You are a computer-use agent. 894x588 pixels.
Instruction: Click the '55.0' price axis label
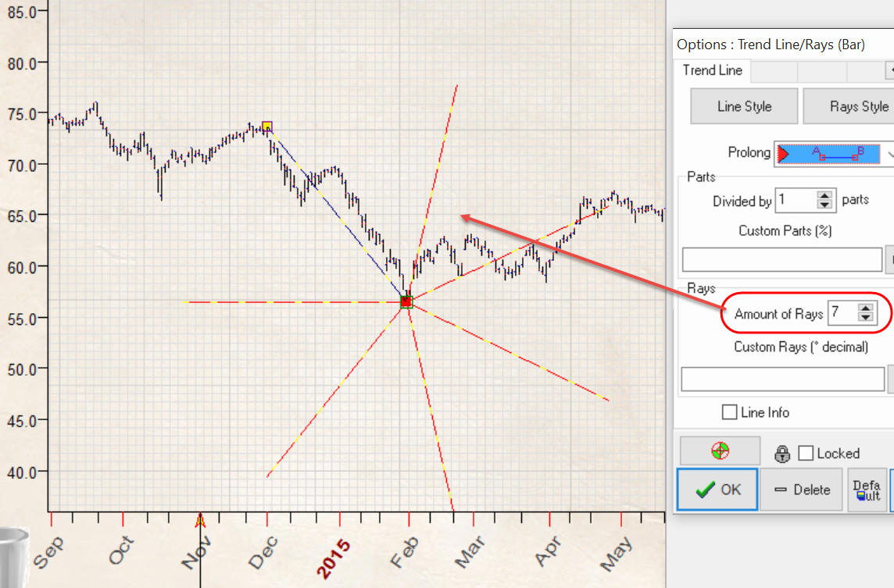[x=22, y=319]
